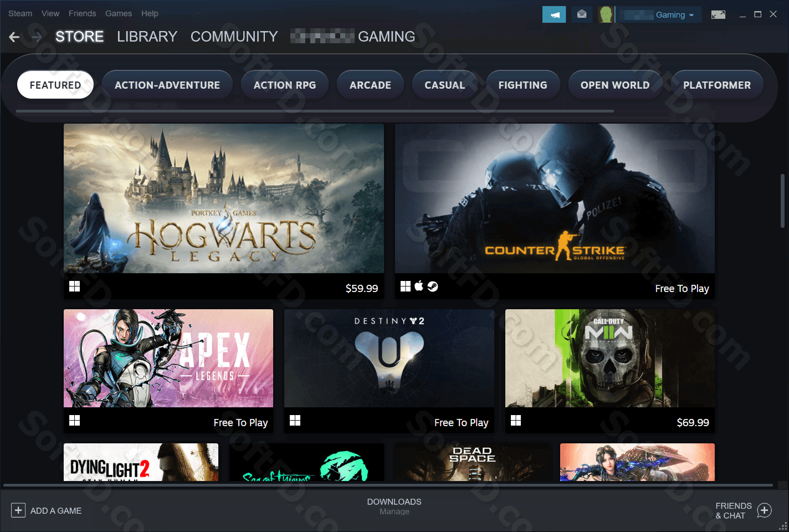Image resolution: width=789 pixels, height=532 pixels.
Task: Open the inbox envelope icon
Action: pyautogui.click(x=582, y=14)
